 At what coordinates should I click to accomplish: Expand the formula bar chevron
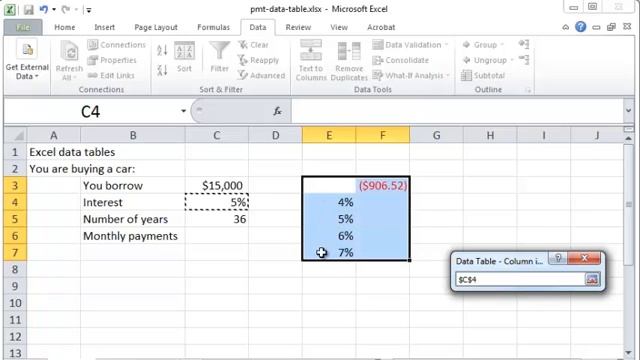(628, 111)
